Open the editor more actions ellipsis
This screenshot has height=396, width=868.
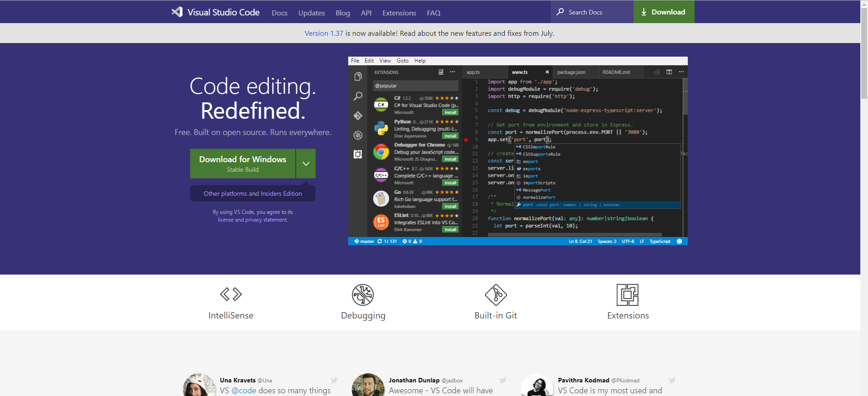pos(681,72)
